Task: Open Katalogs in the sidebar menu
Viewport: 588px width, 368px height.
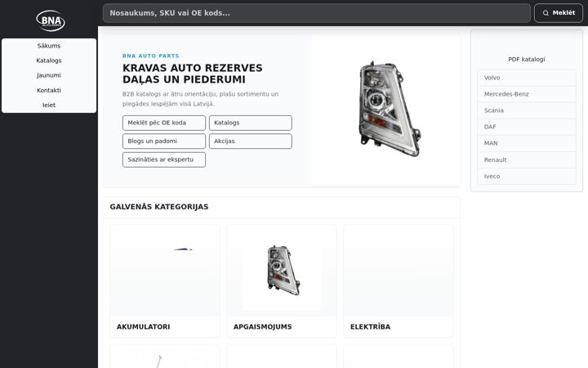Action: (49, 61)
